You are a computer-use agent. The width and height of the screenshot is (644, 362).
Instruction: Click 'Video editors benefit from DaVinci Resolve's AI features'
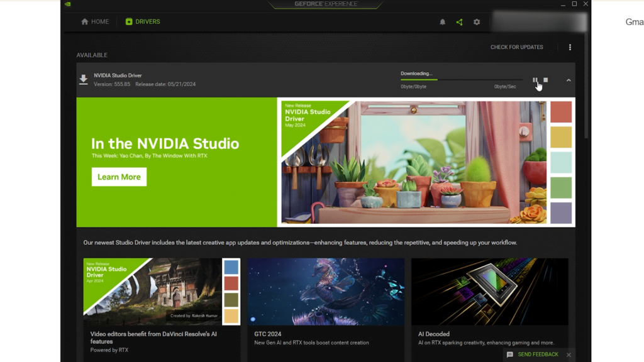coord(153,337)
